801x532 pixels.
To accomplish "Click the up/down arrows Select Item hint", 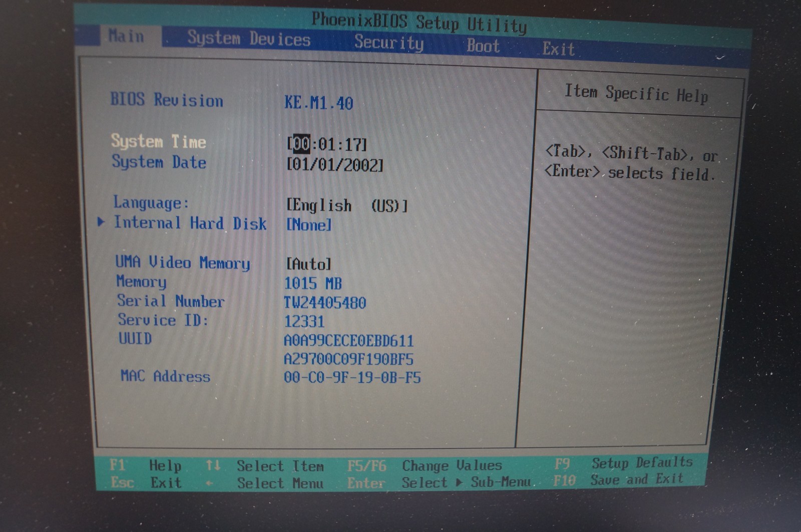I will (265, 466).
